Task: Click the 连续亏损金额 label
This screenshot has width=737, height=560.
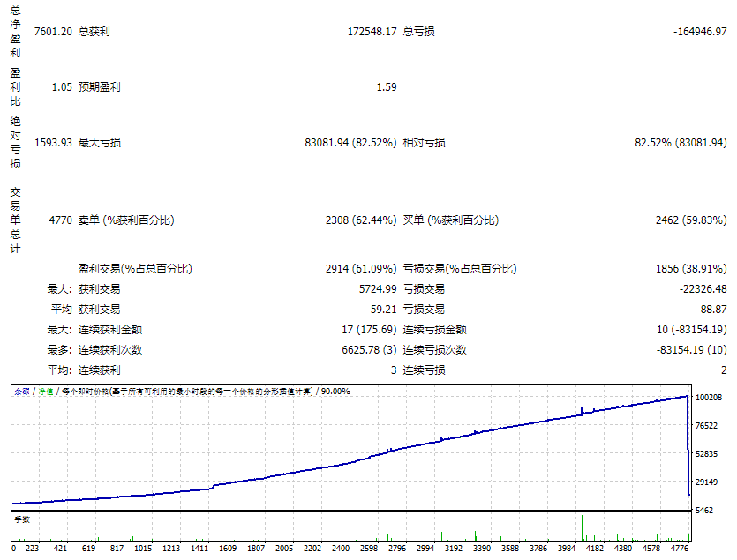Action: (x=435, y=329)
